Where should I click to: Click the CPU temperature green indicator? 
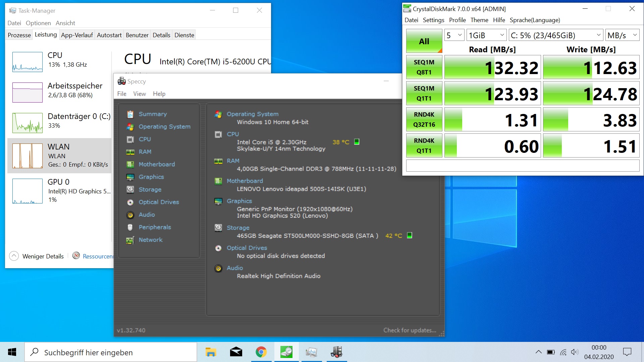tap(357, 142)
